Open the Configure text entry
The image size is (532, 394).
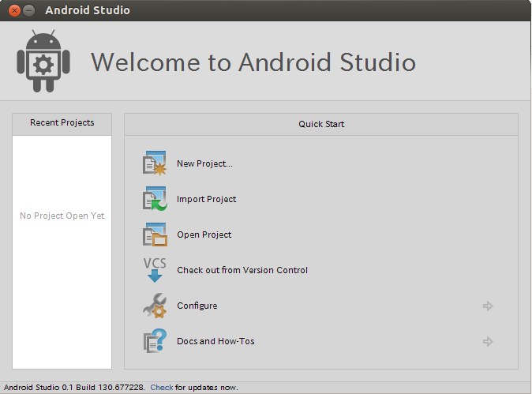197,306
